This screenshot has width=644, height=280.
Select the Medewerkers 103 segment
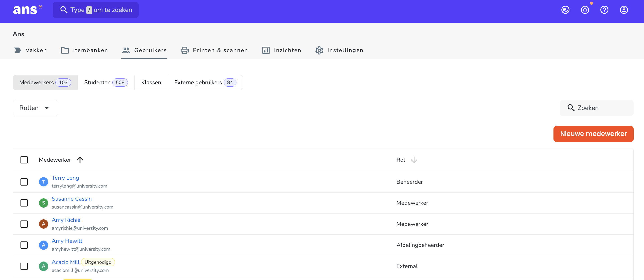[45, 83]
